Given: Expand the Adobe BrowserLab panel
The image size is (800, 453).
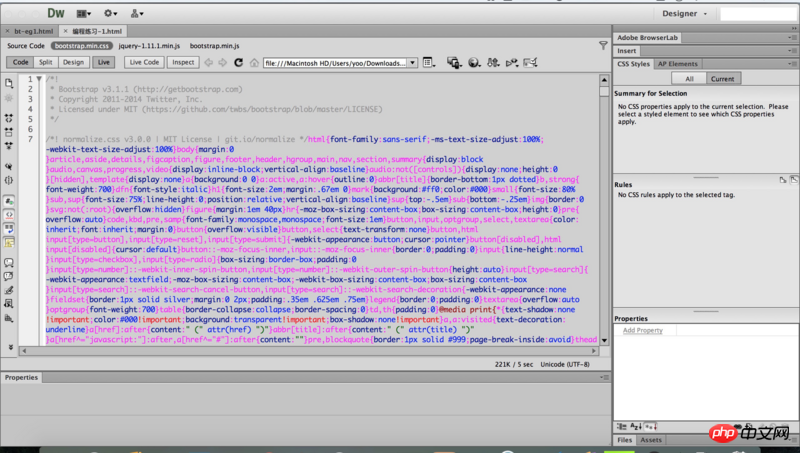Looking at the screenshot, I should click(x=647, y=38).
